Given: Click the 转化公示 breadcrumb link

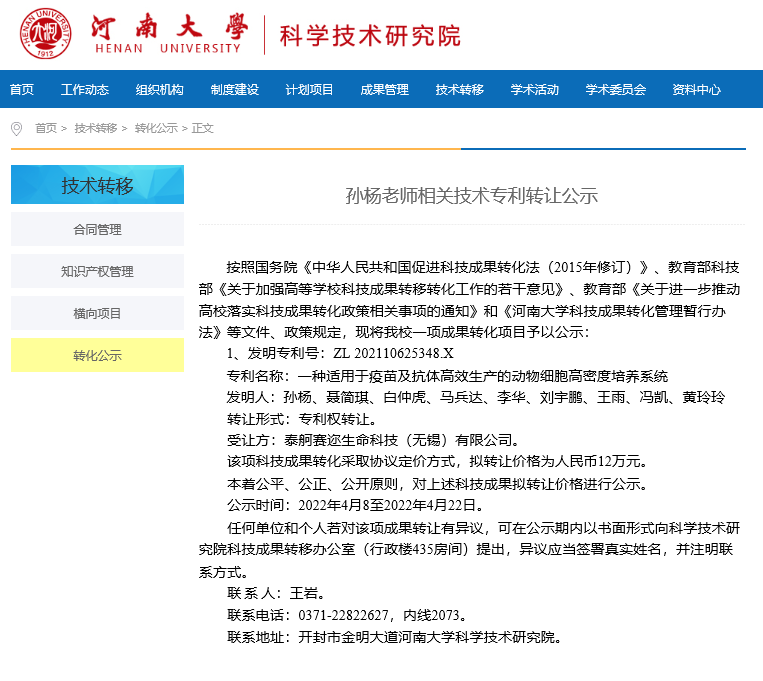Looking at the screenshot, I should (x=156, y=129).
